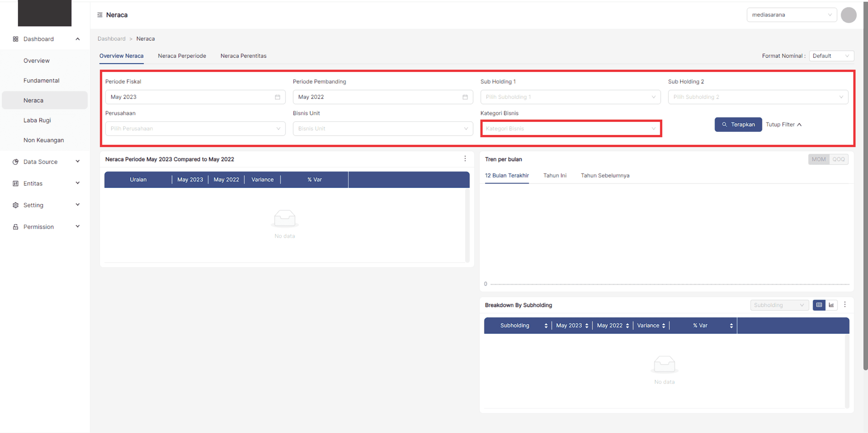The height and width of the screenshot is (433, 868).
Task: Click the hamburger menu icon beside Neraca title
Action: 100,15
